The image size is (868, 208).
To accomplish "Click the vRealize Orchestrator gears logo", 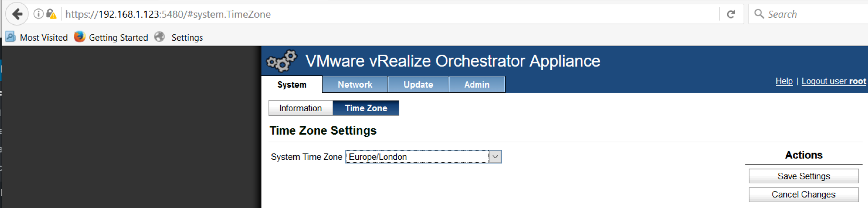I will coord(282,61).
